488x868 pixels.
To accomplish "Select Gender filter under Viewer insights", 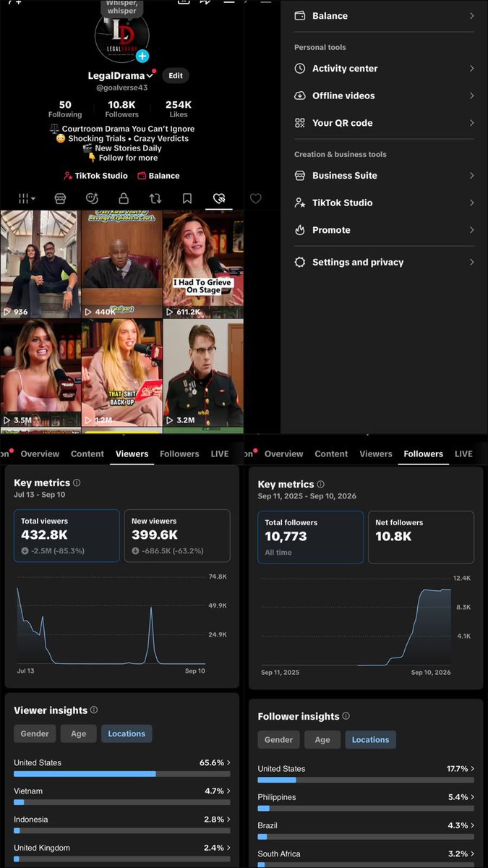I will tap(35, 733).
